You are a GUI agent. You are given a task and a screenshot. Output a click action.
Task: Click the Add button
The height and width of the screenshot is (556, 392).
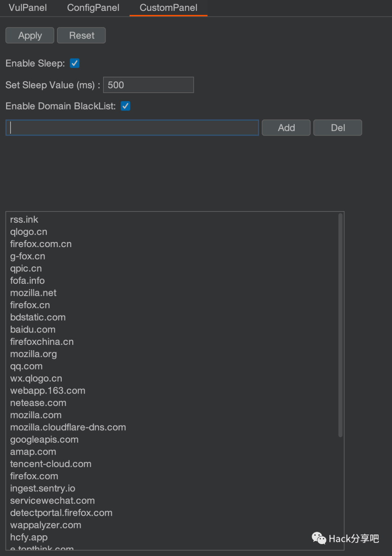point(286,128)
